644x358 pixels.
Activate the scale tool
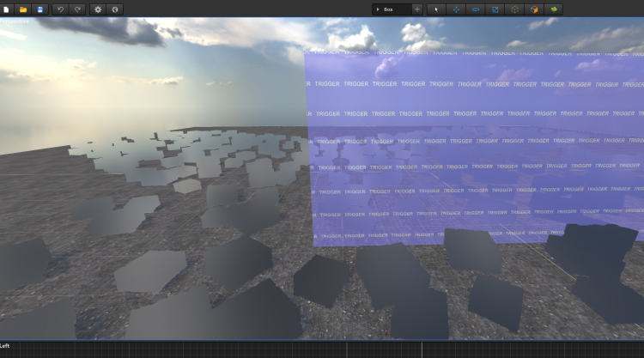click(x=495, y=9)
